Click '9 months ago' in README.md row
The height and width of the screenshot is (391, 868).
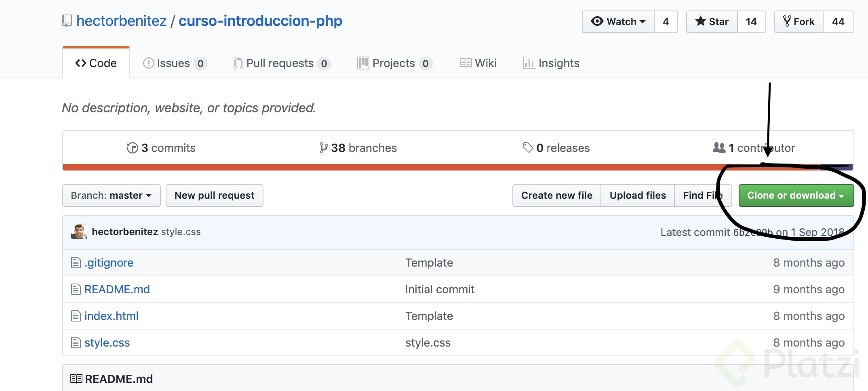point(809,289)
